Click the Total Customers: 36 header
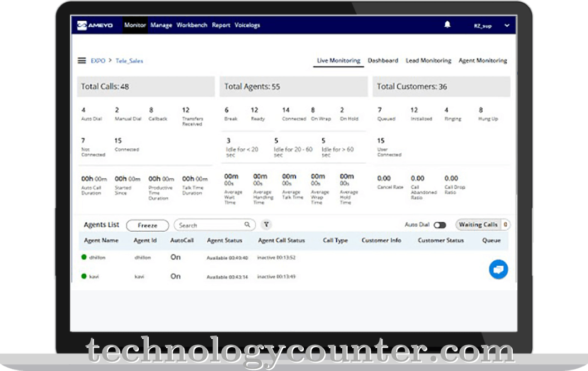 (441, 86)
